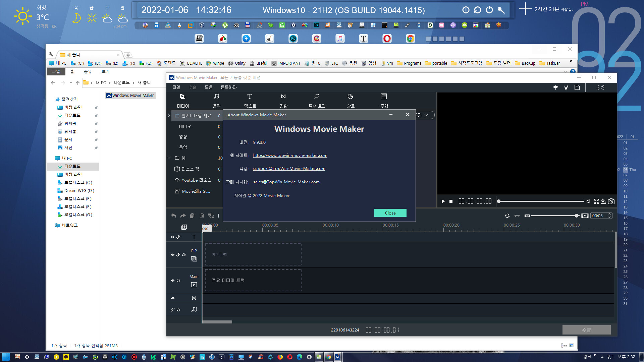Toggle visibility eye on PIP track

(173, 255)
